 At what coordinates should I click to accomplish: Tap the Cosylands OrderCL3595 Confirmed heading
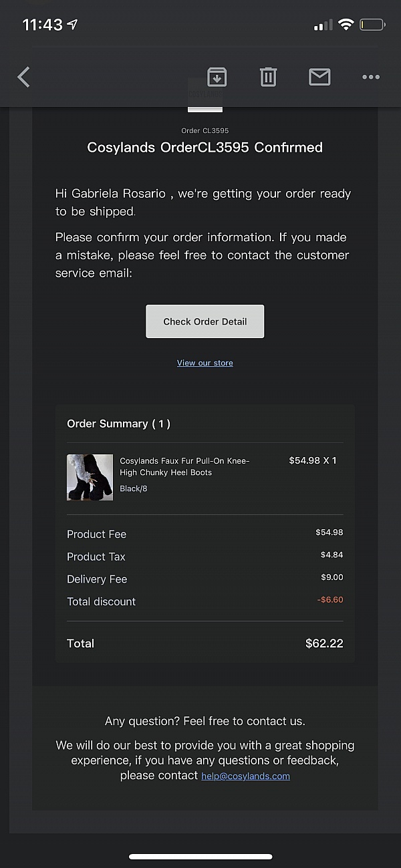(x=205, y=148)
